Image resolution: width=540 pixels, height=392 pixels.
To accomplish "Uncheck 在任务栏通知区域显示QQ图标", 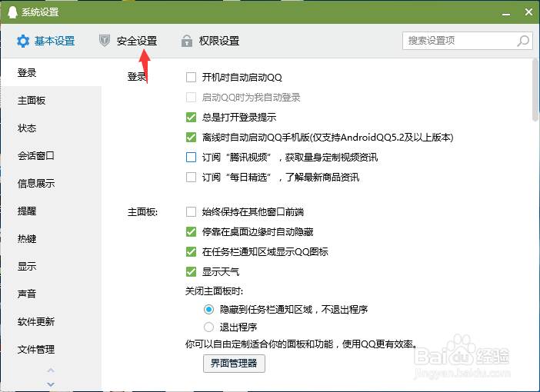I will [191, 251].
